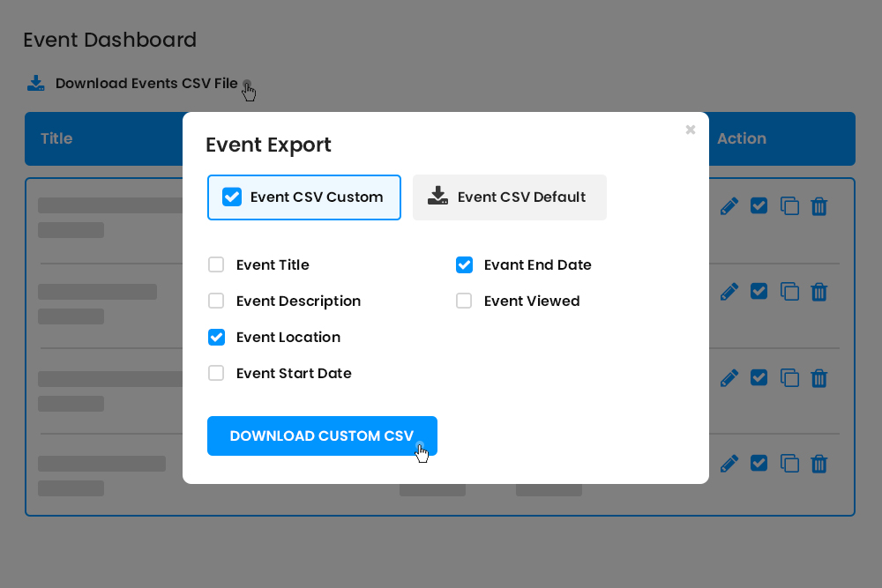
Task: Open the Download Events CSV File link
Action: coord(146,83)
